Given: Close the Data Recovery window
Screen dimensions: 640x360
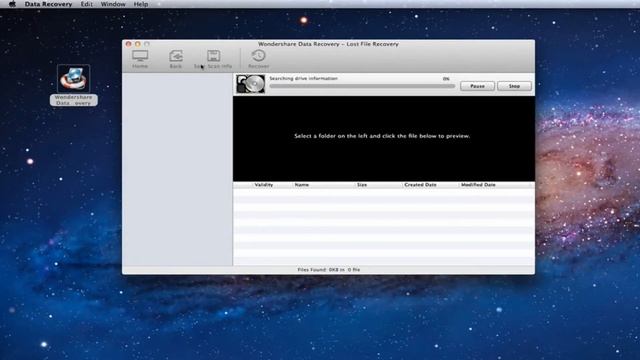Looking at the screenshot, I should point(129,44).
